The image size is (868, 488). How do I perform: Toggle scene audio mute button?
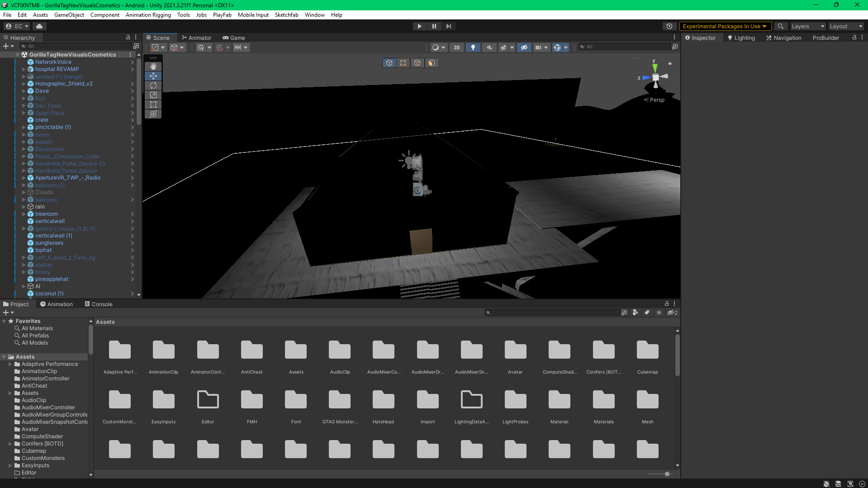489,47
